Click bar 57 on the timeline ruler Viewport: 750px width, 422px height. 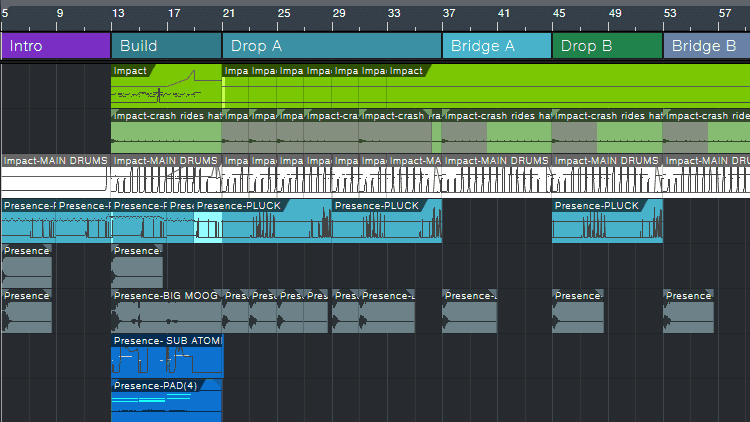point(725,13)
